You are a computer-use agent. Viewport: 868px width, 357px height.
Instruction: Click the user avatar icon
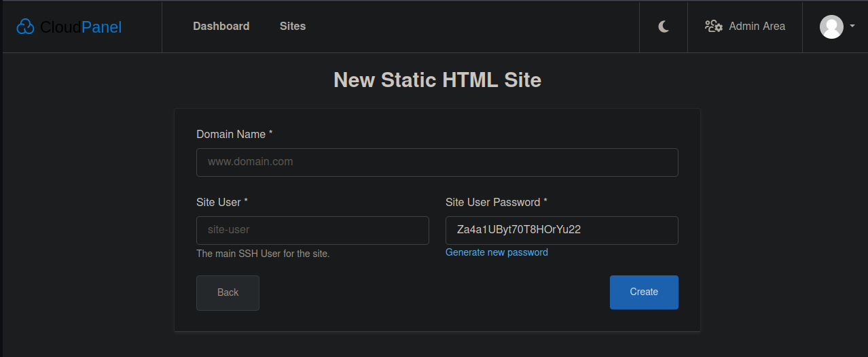click(831, 27)
